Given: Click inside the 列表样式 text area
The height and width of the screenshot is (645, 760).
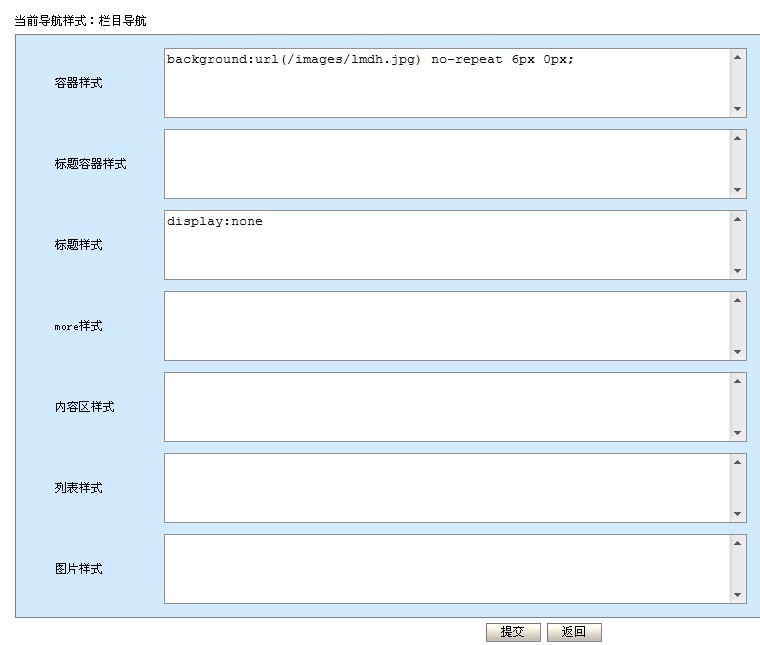Looking at the screenshot, I should pyautogui.click(x=447, y=488).
